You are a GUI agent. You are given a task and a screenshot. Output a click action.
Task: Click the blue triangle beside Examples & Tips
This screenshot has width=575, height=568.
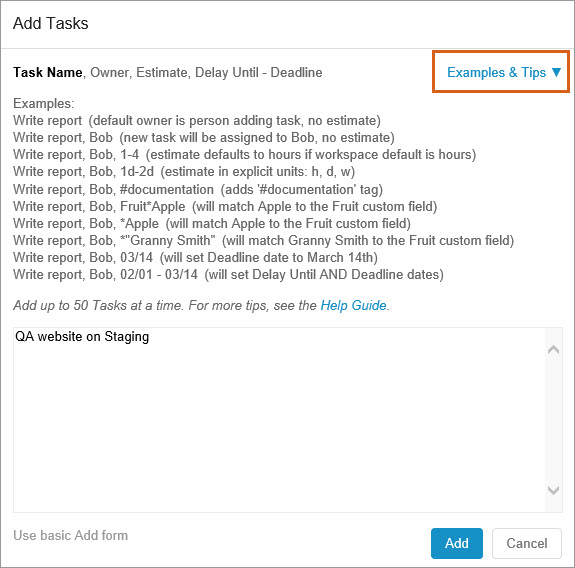tap(556, 72)
